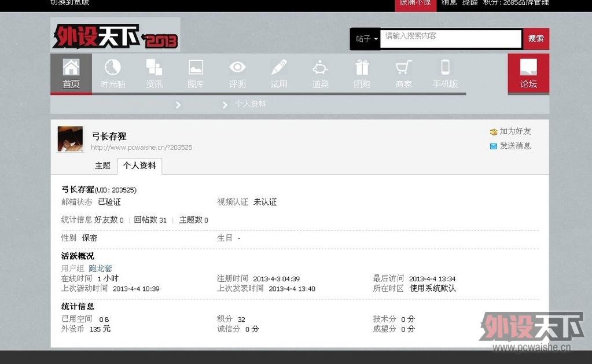Click the registration time 2013-4-3 04:39

coord(277,279)
